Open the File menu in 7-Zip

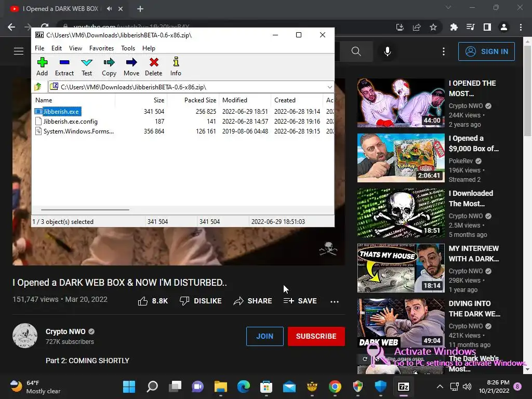tap(39, 48)
